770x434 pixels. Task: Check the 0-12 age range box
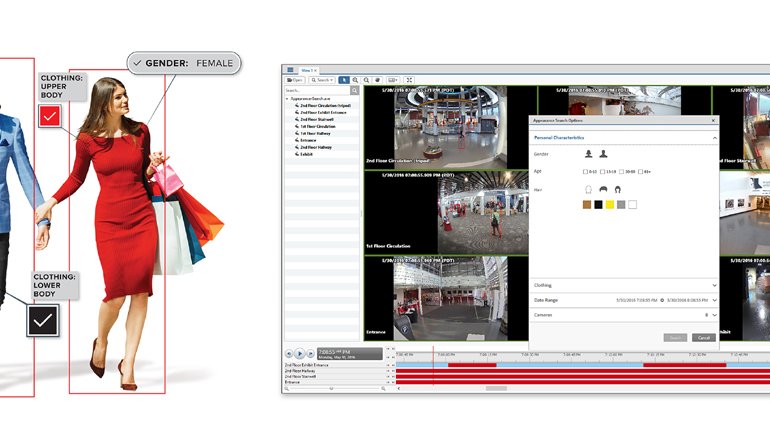click(x=586, y=171)
